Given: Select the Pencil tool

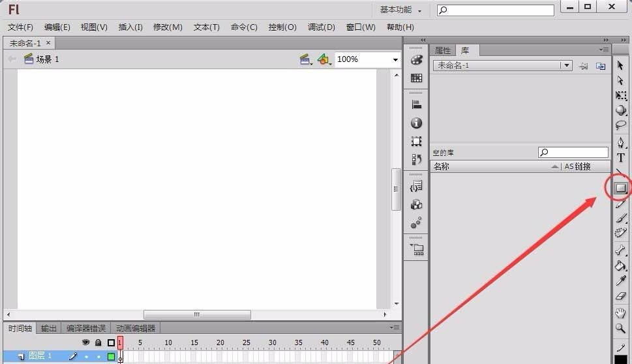Looking at the screenshot, I should [x=621, y=204].
